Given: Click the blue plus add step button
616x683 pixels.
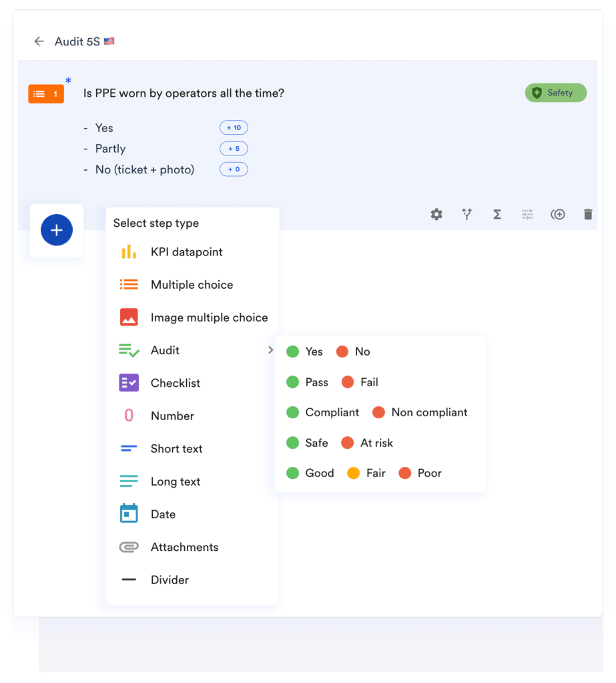Looking at the screenshot, I should pos(57,230).
